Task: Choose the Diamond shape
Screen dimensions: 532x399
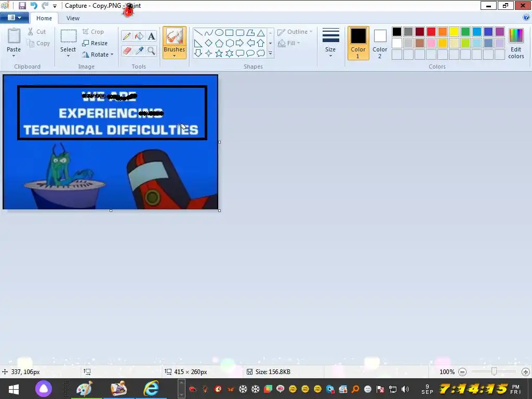Action: click(x=209, y=43)
